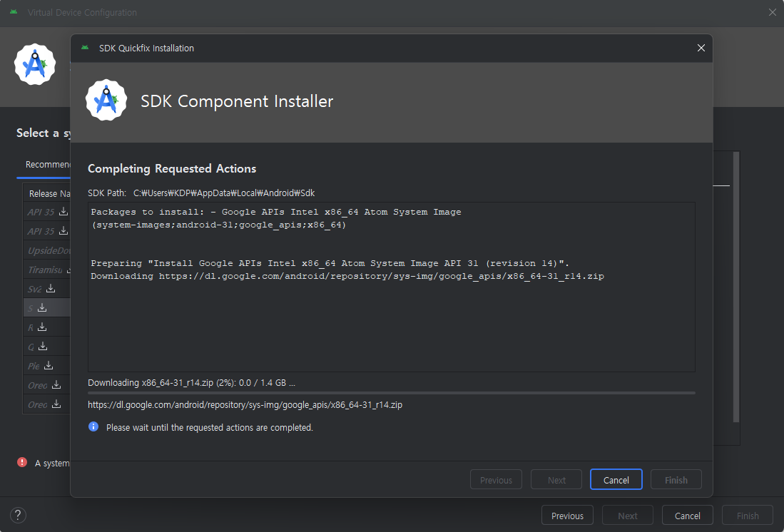Click the background window Android Studio logo
This screenshot has width=784, height=532.
[x=34, y=64]
